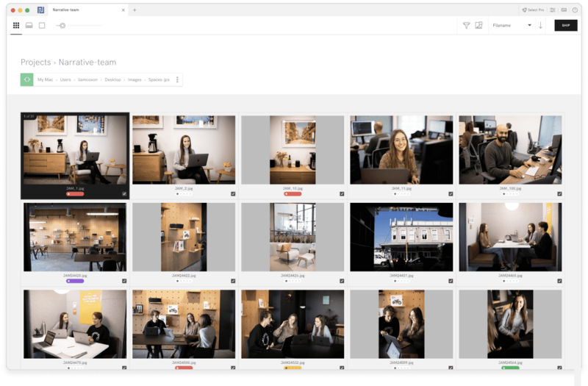Image resolution: width=588 pixels, height=386 pixels.
Task: Adjust the thumbnail size slider
Action: point(62,26)
